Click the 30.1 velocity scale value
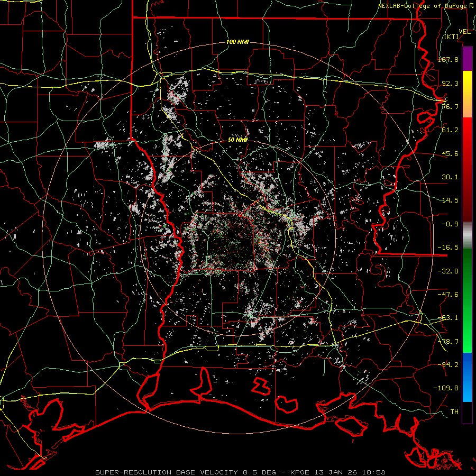The height and width of the screenshot is (476, 476). pyautogui.click(x=450, y=177)
